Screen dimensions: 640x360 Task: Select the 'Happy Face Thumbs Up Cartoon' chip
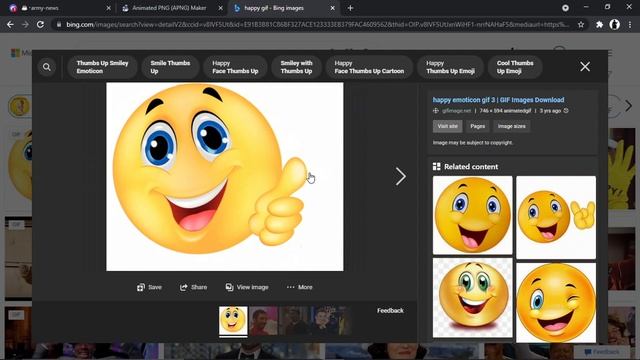point(369,67)
